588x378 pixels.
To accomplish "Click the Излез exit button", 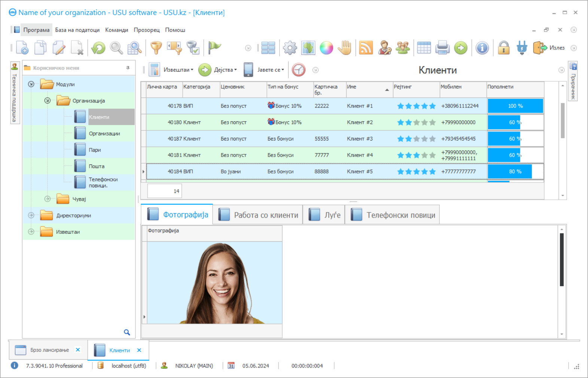I will 549,48.
